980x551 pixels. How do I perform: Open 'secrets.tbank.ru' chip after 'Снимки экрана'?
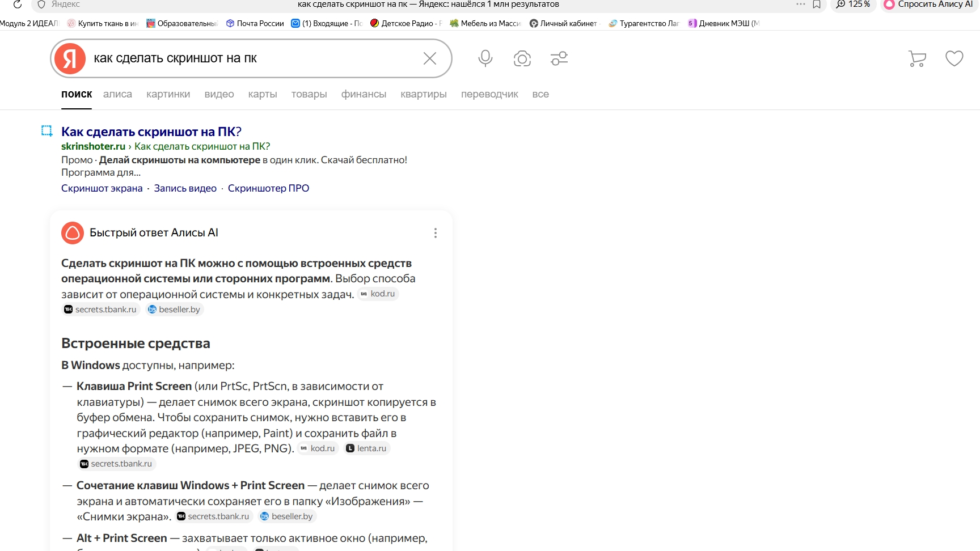point(214,516)
